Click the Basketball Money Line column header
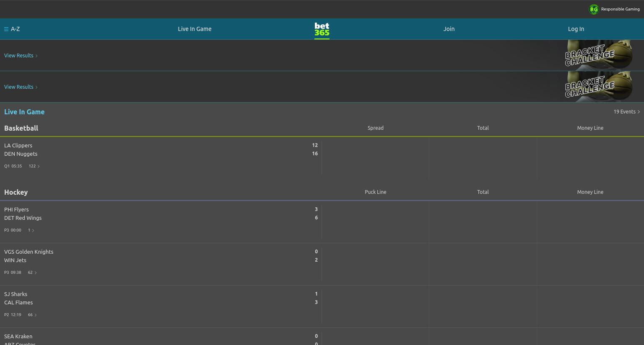644x345 pixels. 590,128
